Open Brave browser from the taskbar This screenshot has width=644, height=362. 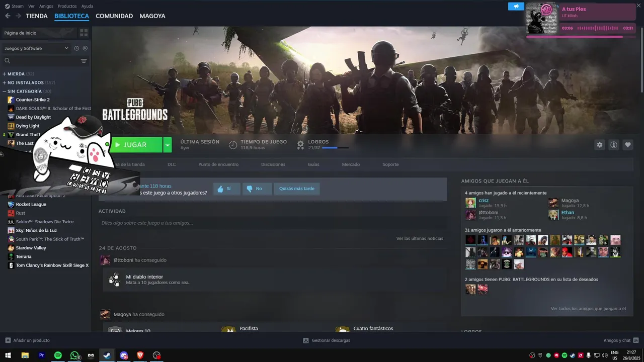(x=140, y=355)
